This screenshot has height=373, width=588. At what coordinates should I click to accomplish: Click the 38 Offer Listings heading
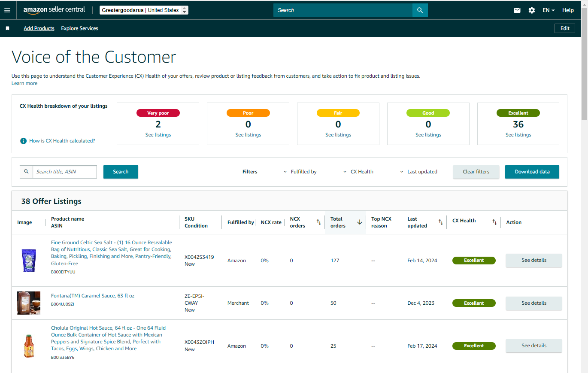(x=52, y=201)
